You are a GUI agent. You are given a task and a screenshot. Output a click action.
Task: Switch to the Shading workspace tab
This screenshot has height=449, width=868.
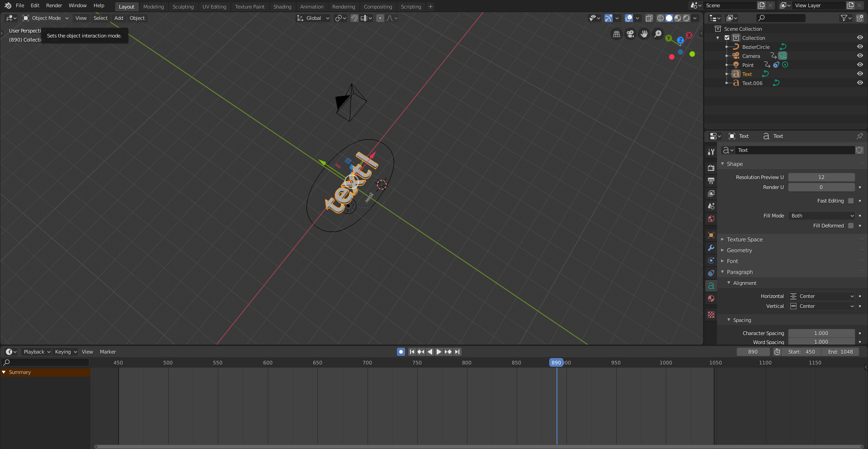tap(282, 7)
